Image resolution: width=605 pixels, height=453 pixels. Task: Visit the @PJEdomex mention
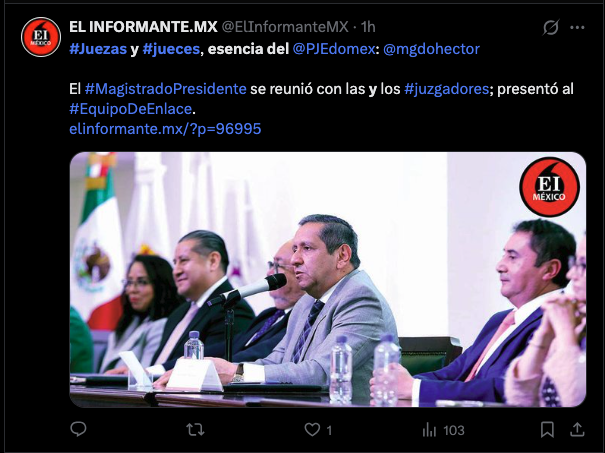click(x=334, y=49)
